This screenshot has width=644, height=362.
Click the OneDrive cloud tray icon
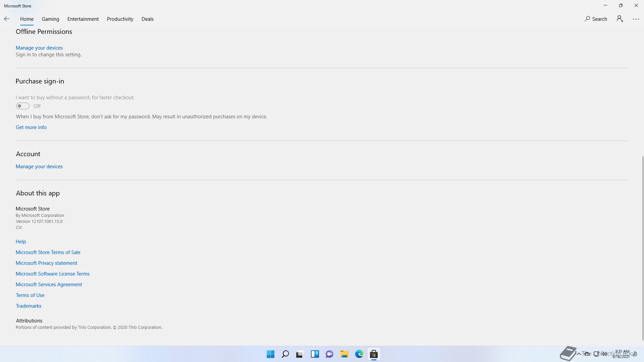(587, 354)
